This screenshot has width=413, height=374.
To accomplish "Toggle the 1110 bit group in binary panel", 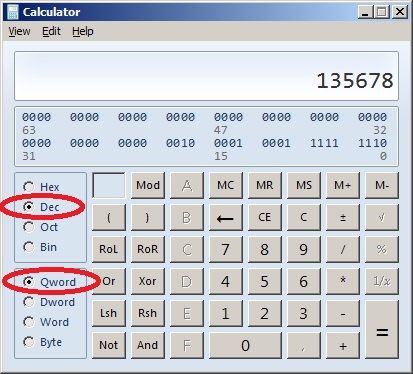I will [x=372, y=143].
